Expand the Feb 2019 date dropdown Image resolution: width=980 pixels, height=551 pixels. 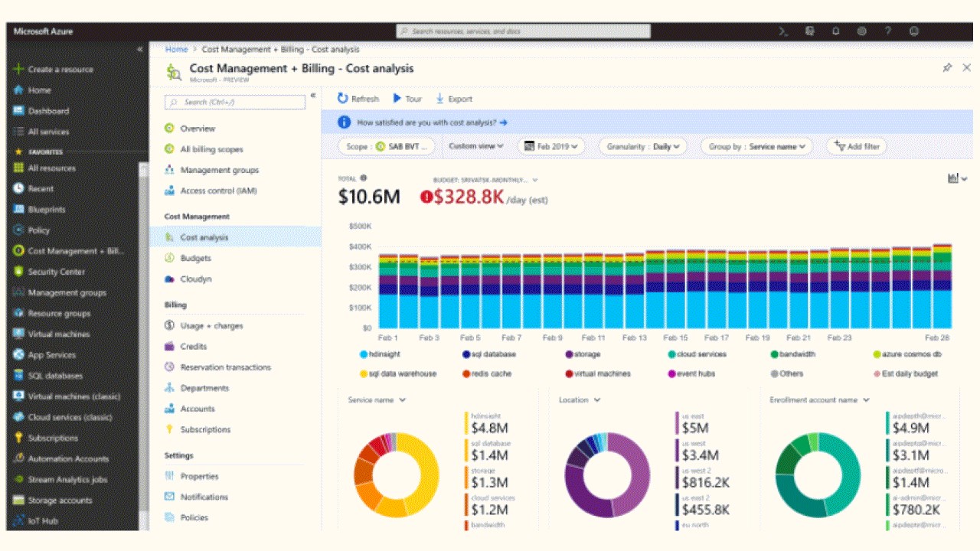551,146
